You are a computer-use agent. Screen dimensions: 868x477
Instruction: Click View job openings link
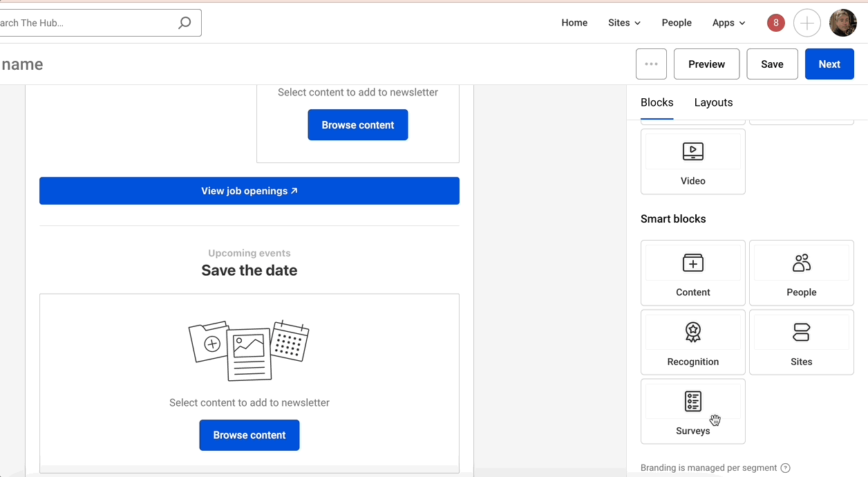[x=249, y=191]
